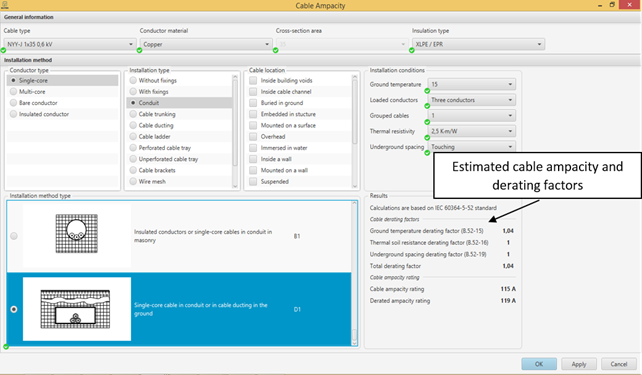The height and width of the screenshot is (375, 642).
Task: Click the Installation method section header
Action: [x=321, y=60]
